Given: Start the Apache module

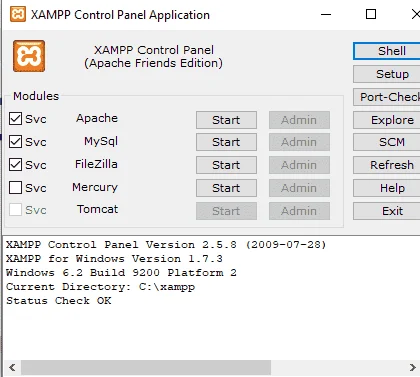Looking at the screenshot, I should (226, 120).
